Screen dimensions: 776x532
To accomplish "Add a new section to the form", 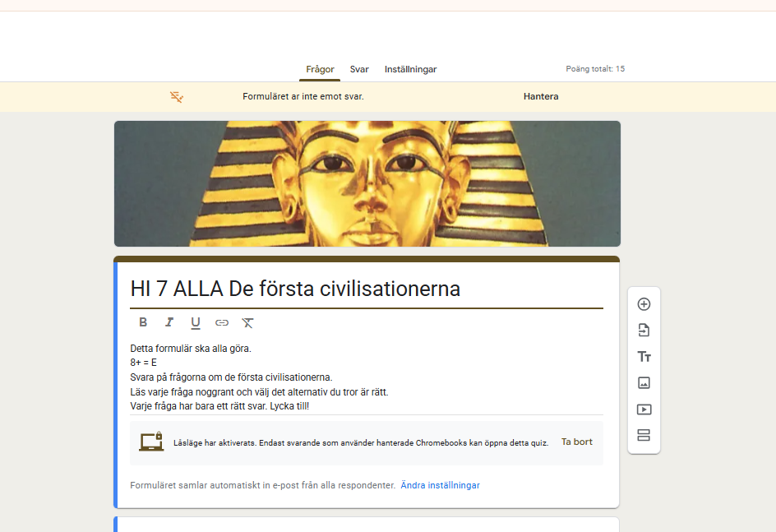I will pyautogui.click(x=644, y=435).
